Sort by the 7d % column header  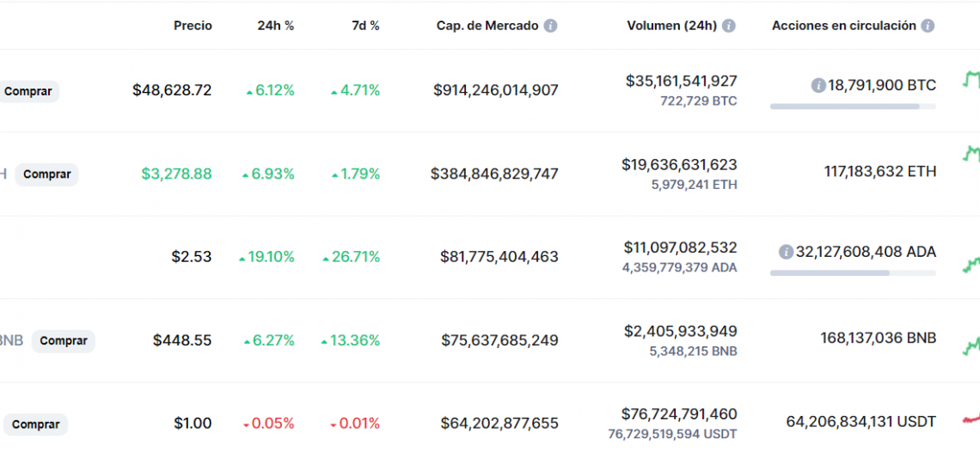click(x=365, y=26)
